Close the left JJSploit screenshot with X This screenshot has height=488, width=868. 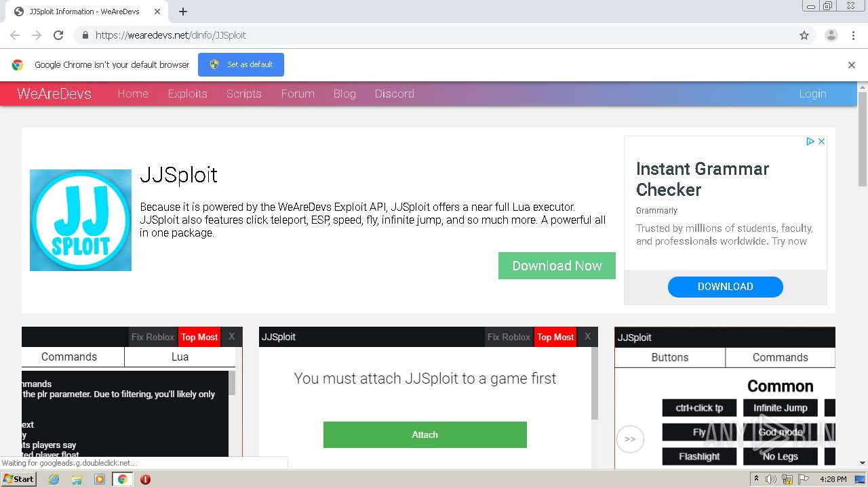click(231, 337)
